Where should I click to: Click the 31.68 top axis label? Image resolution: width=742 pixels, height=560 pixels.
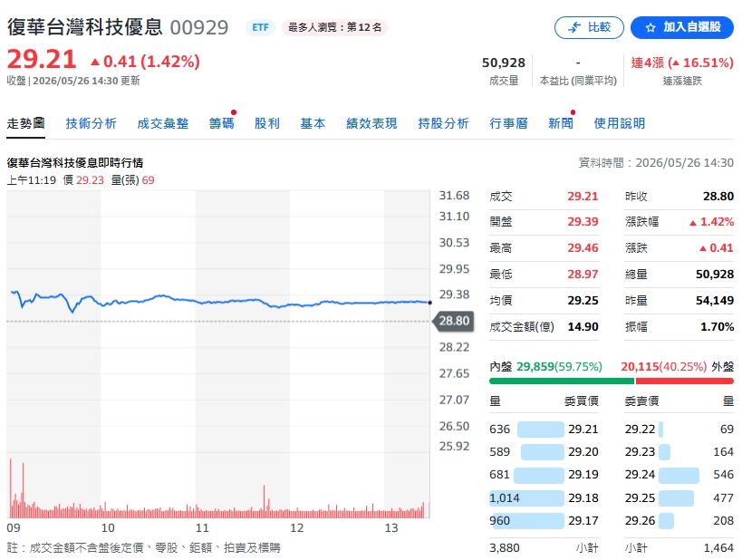[x=454, y=196]
